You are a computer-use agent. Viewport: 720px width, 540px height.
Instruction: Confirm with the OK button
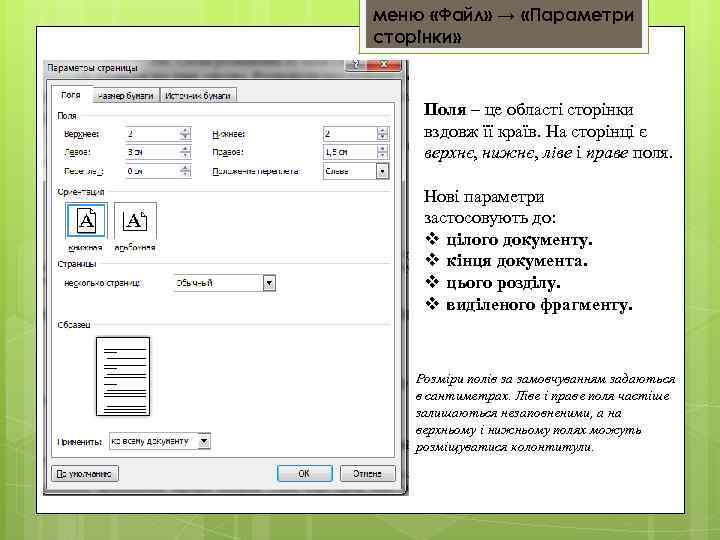(x=304, y=473)
